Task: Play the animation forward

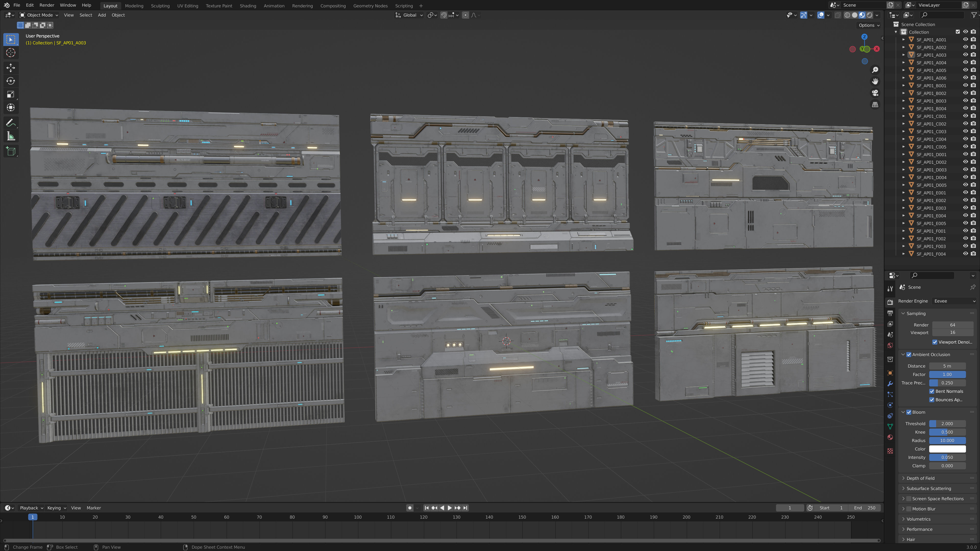Action: (x=450, y=508)
